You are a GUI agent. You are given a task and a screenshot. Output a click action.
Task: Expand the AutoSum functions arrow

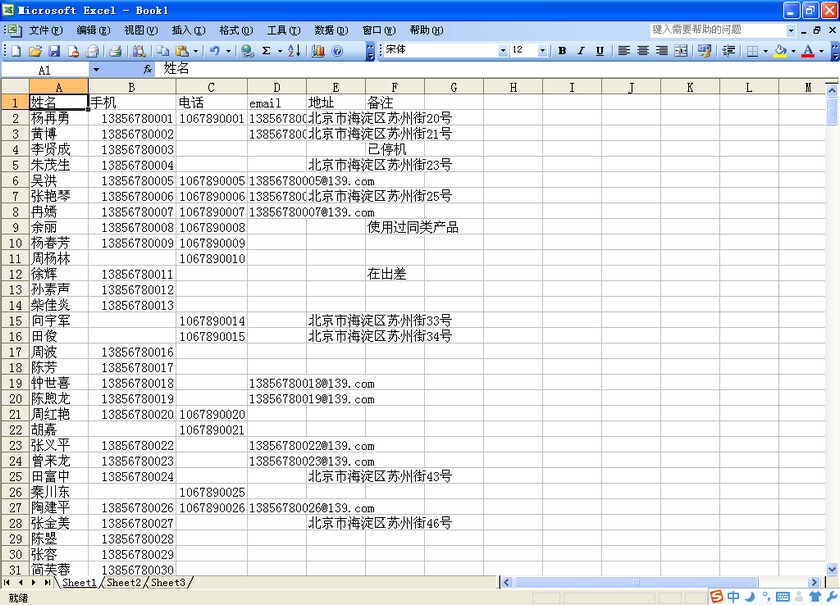point(280,51)
